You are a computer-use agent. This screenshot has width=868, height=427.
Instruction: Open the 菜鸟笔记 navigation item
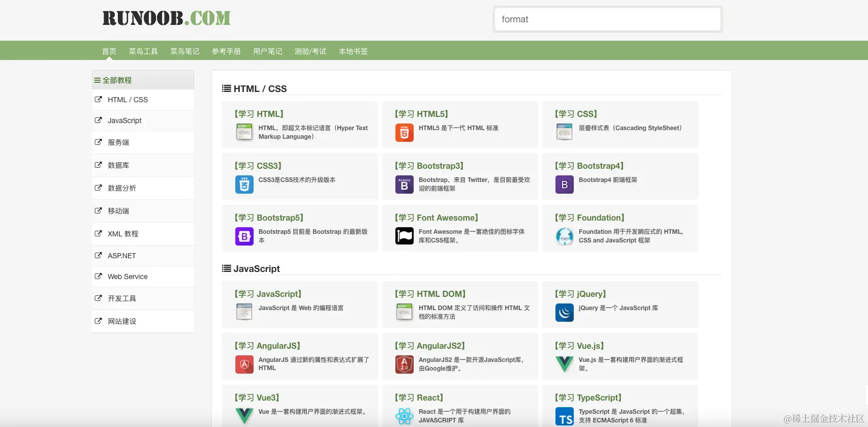(x=185, y=51)
